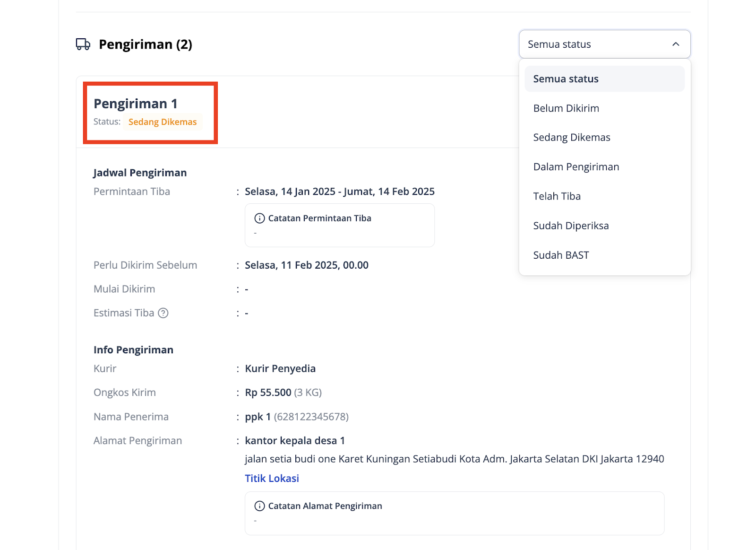This screenshot has width=756, height=550.
Task: Open the Semua status filter combo box
Action: click(605, 44)
